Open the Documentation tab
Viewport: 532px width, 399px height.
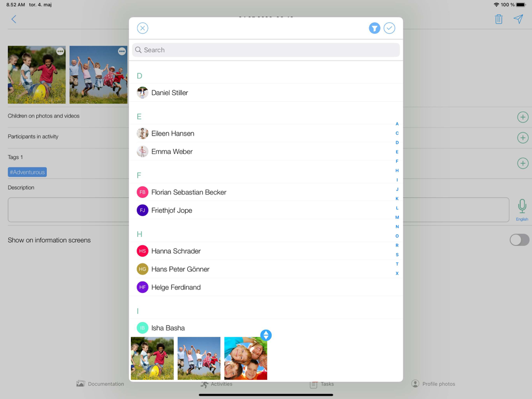100,384
